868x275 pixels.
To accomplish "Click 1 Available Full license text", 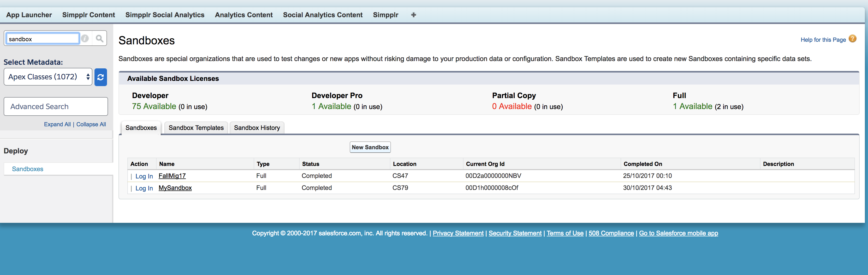I will pos(692,106).
